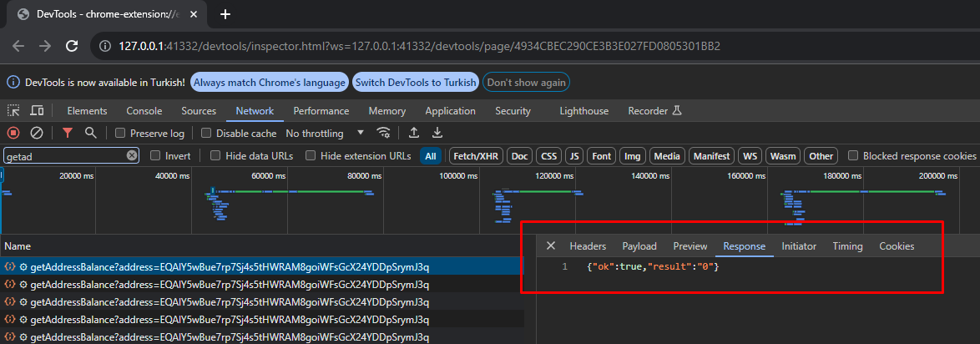This screenshot has width=980, height=344.
Task: Open network search with magnifier icon
Action: pyautogui.click(x=91, y=133)
